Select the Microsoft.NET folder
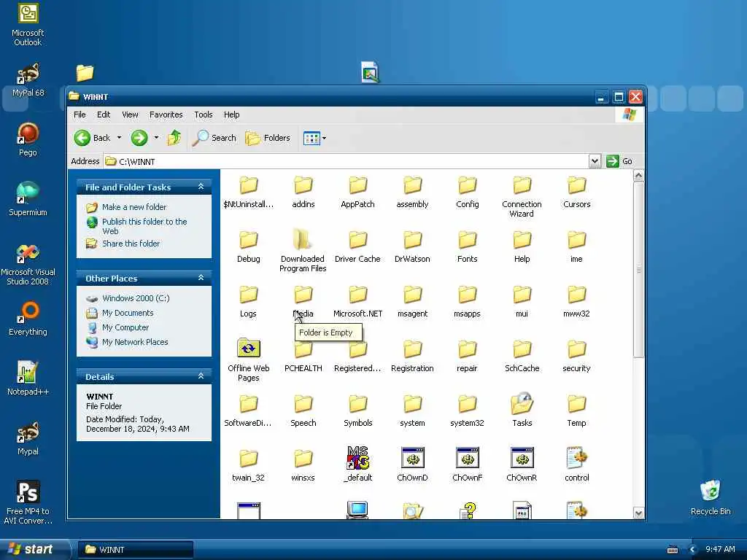 coord(357,302)
